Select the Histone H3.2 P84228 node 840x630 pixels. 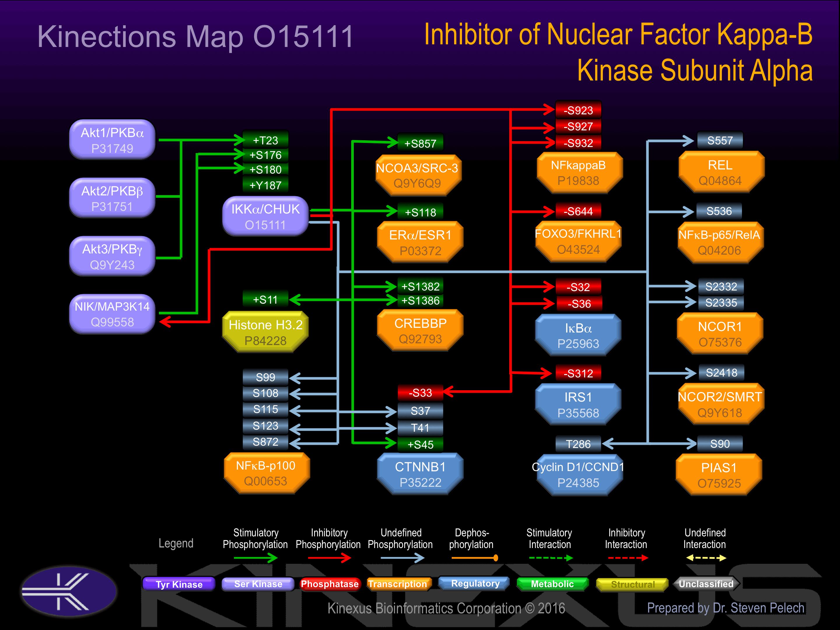pyautogui.click(x=265, y=332)
